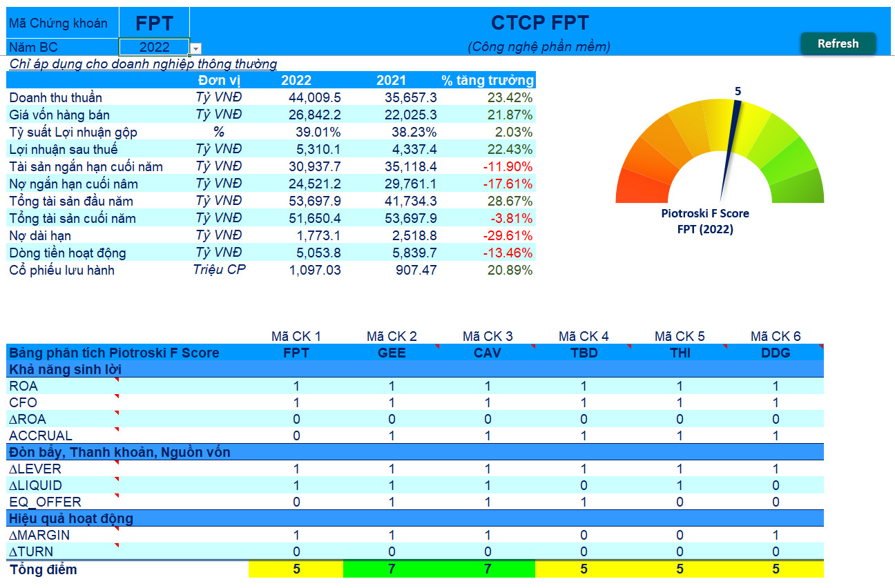Select the Cổ phiếu lưu hành row label
Image resolution: width=895 pixels, height=588 pixels.
(62, 270)
